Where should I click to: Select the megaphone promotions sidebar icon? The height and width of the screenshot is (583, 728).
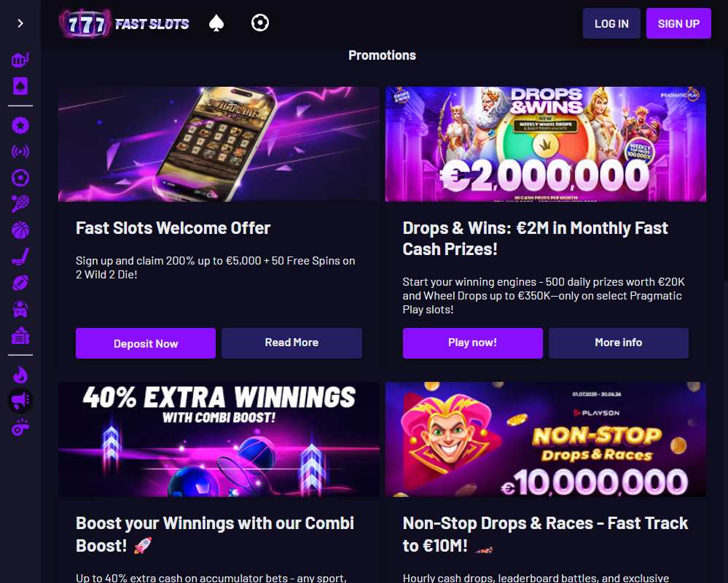(20, 401)
